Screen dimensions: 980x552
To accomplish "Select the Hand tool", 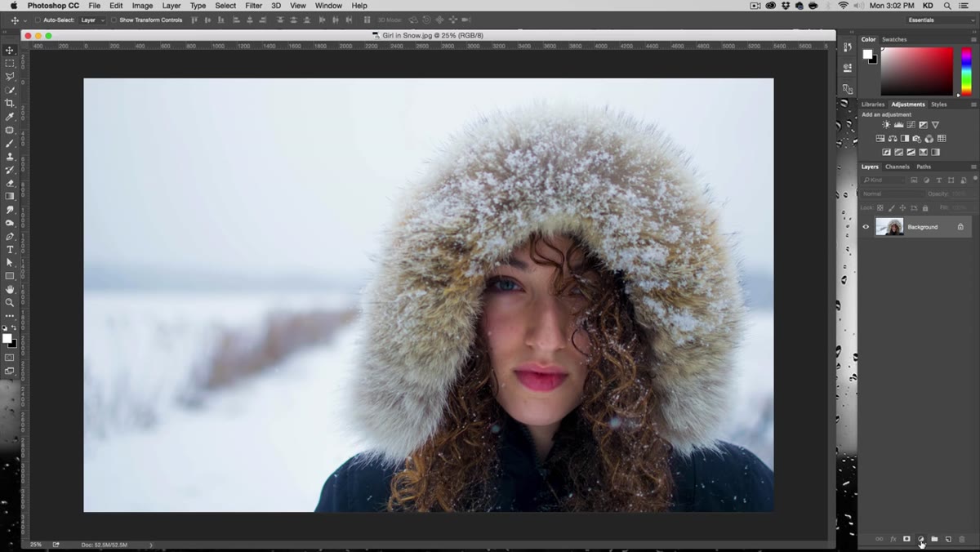I will pyautogui.click(x=10, y=289).
